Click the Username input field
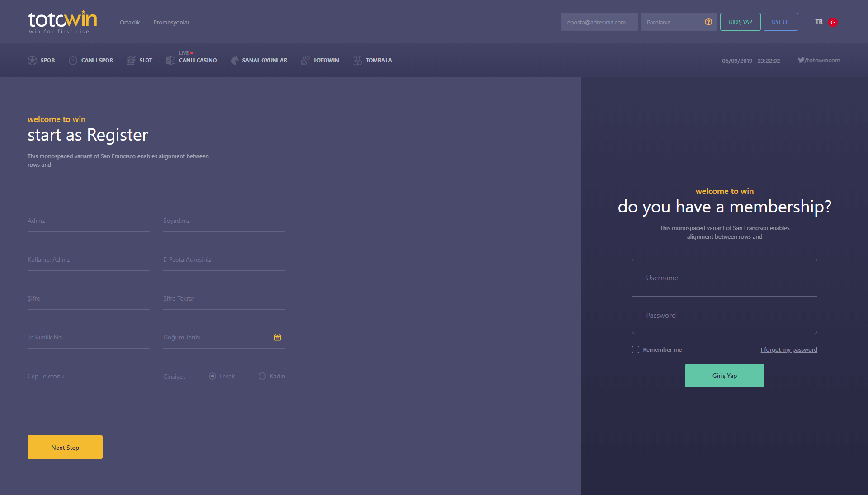This screenshot has width=868, height=495. tap(724, 278)
